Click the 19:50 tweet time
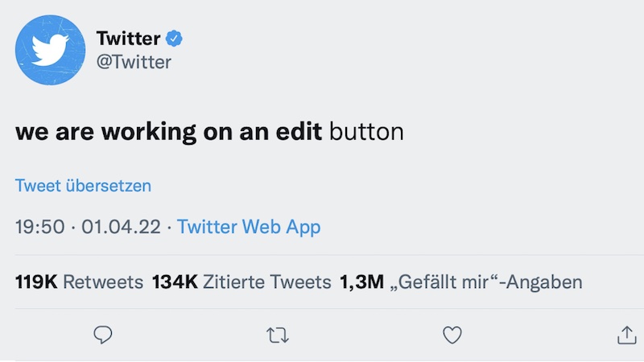Viewport: 644px width, 362px height. (39, 227)
